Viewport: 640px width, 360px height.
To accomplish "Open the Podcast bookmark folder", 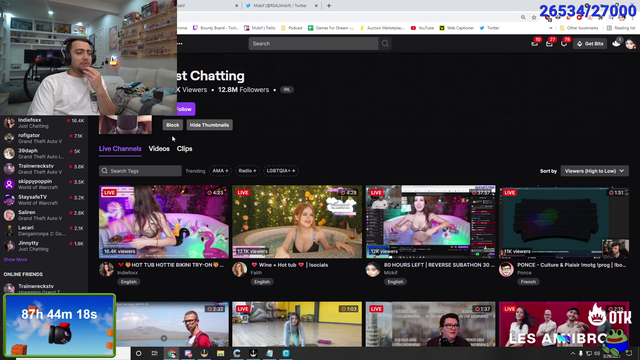I will pyautogui.click(x=292, y=28).
